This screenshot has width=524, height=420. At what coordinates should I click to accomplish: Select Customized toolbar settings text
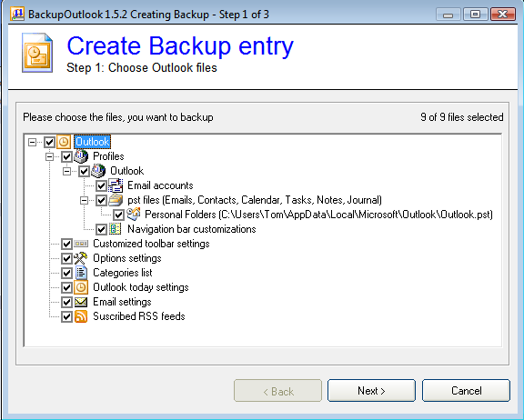[x=151, y=244]
